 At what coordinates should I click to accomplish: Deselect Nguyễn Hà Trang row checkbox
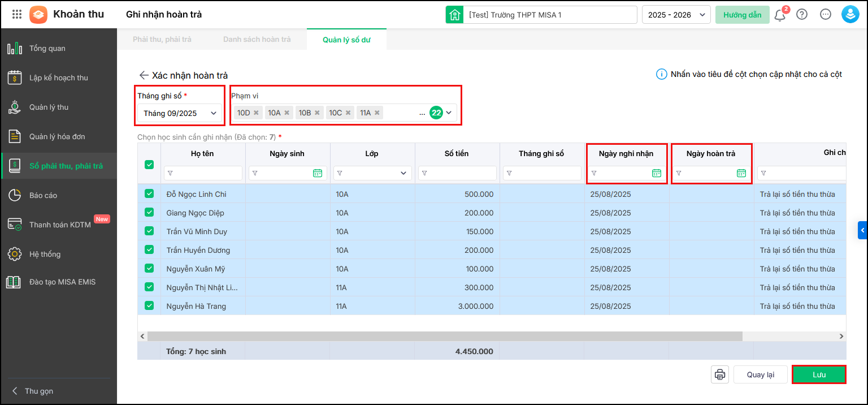[x=149, y=305]
